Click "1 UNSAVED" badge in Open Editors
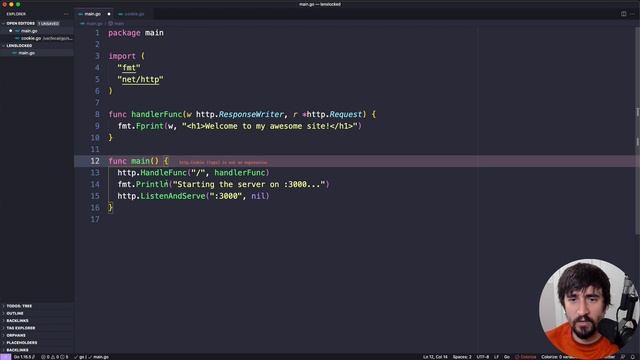 click(x=49, y=23)
